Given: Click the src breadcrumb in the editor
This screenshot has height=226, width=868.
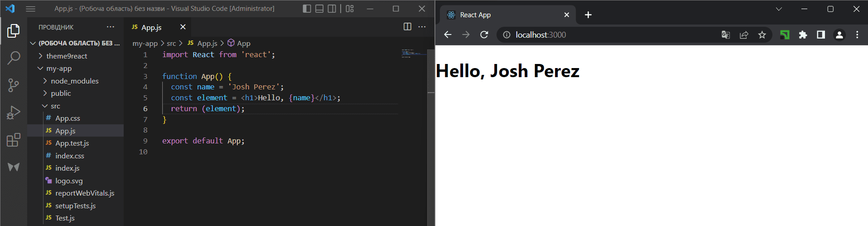Looking at the screenshot, I should click(171, 43).
